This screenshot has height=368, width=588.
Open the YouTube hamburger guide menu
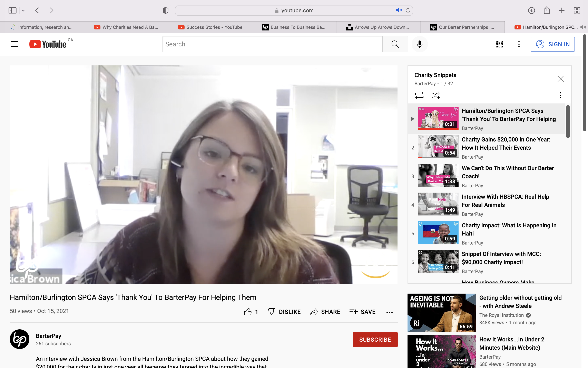(x=15, y=44)
